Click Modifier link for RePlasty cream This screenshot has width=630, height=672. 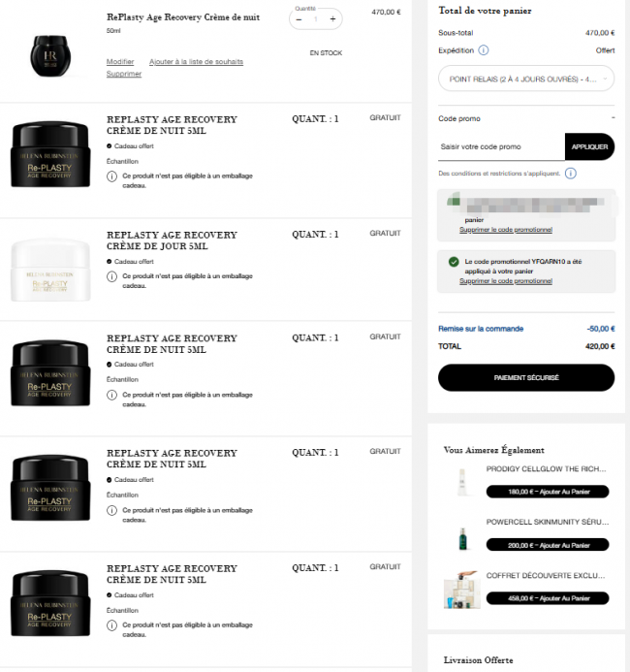click(x=120, y=62)
